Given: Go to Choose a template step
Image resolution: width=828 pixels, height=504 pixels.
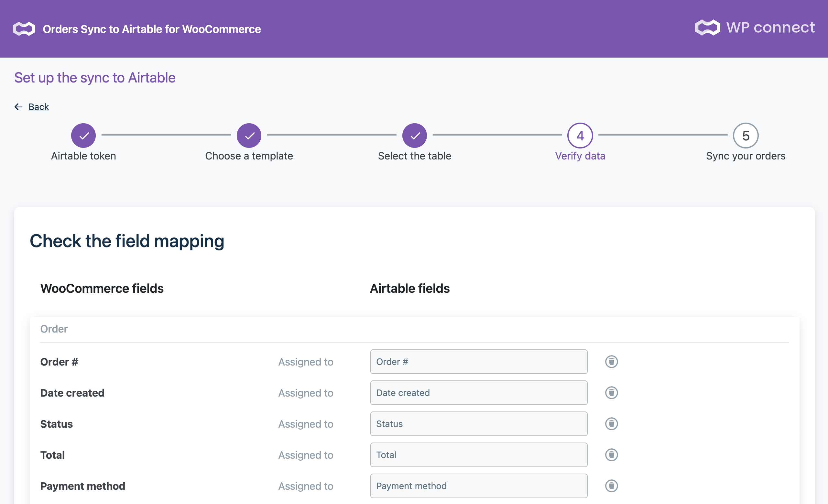Looking at the screenshot, I should [x=249, y=136].
